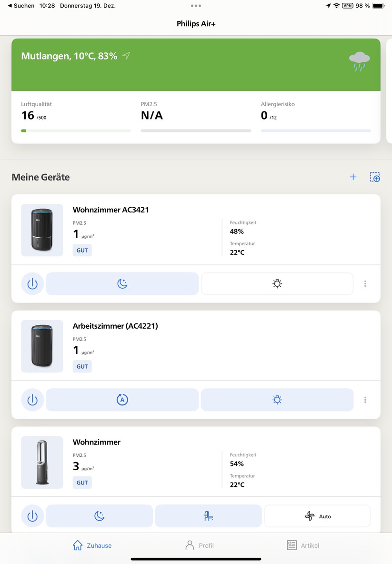
Task: Open the airflow mode on the tower purifier
Action: 208,515
